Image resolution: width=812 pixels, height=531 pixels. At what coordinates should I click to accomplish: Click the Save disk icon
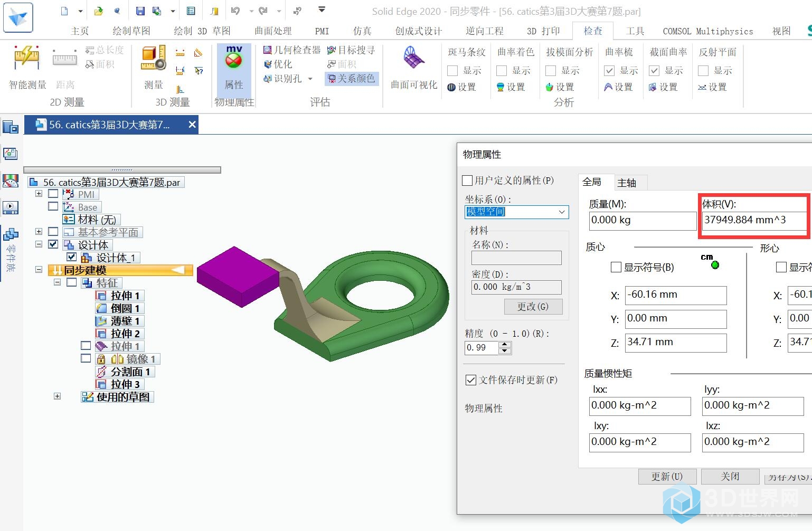tap(140, 11)
